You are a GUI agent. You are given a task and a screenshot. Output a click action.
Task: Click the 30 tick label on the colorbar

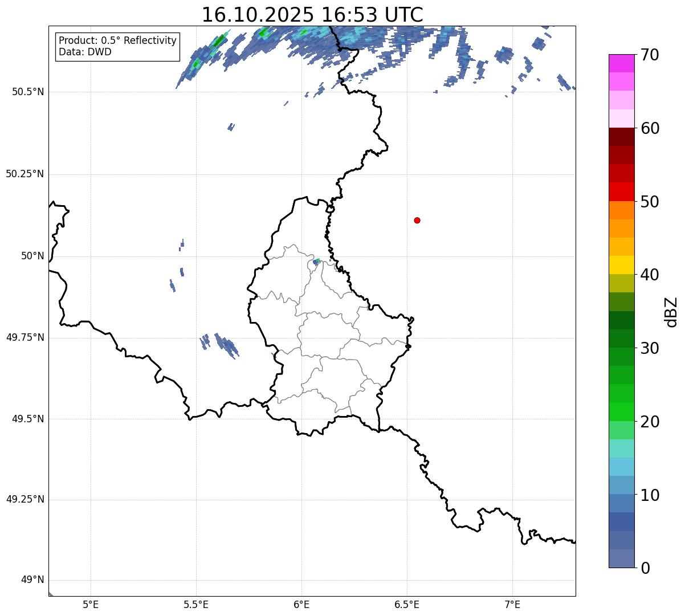(650, 348)
